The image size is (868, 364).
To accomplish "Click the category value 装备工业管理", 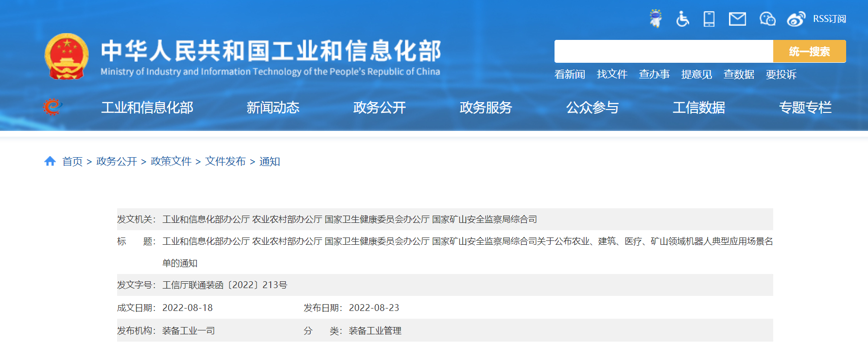I will click(375, 331).
